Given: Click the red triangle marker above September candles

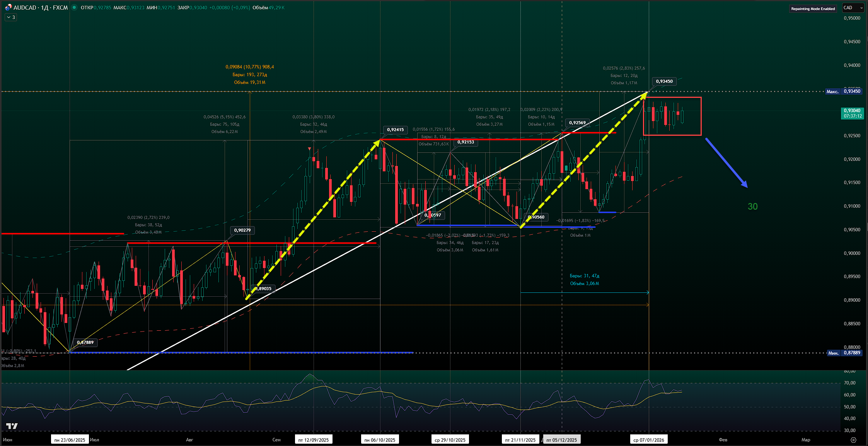Looking at the screenshot, I should tap(309, 149).
